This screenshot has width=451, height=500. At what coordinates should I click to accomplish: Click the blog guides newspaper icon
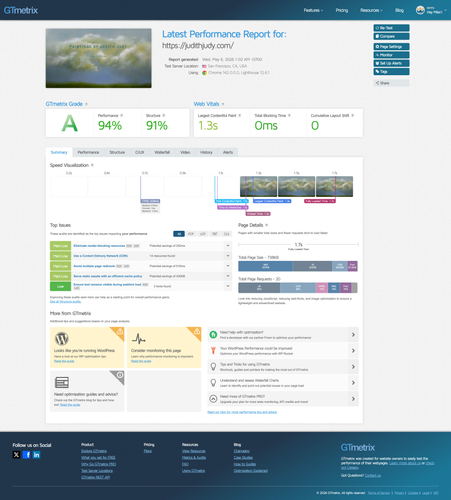coord(62,382)
